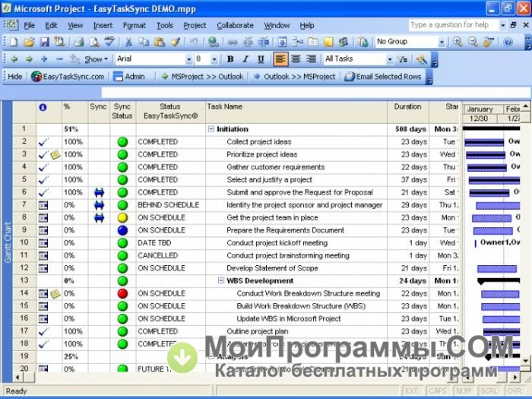Toggle Italic formatting
Image resolution: width=532 pixels, height=399 pixels.
(245, 59)
